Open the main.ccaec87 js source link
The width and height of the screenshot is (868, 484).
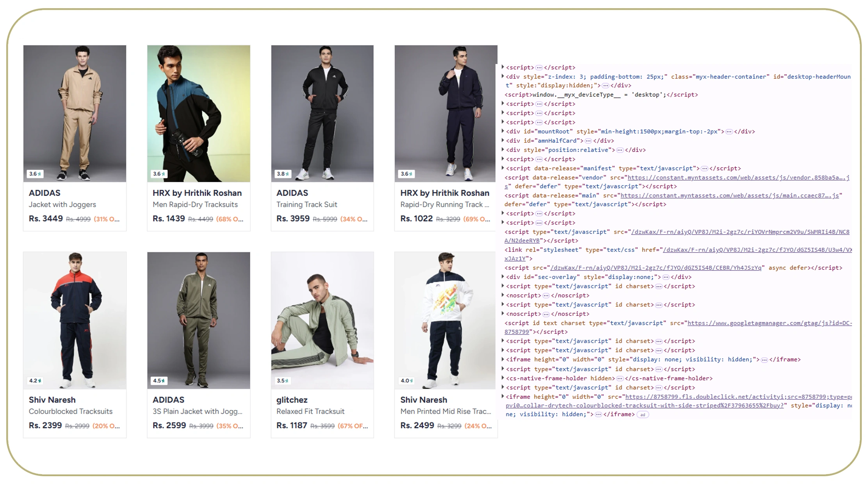pos(729,196)
